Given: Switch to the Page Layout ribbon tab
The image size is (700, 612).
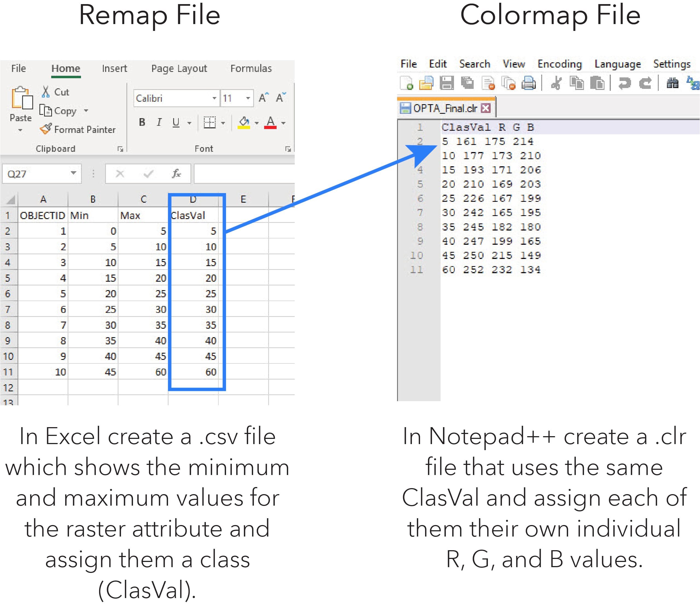Looking at the screenshot, I should [x=179, y=68].
